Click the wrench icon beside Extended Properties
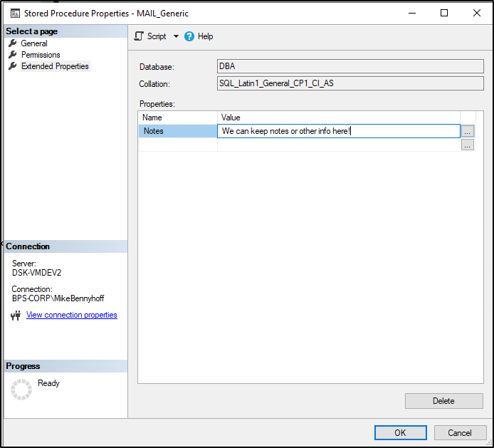The image size is (494, 448). pos(13,66)
